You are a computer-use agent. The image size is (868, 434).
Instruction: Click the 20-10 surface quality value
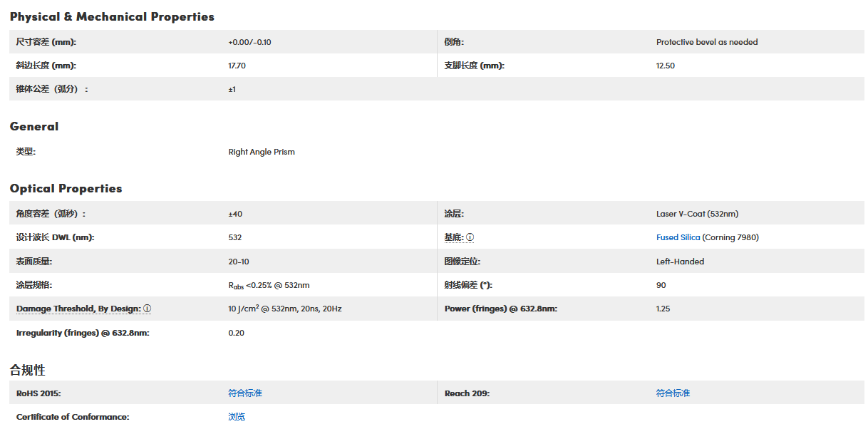239,262
